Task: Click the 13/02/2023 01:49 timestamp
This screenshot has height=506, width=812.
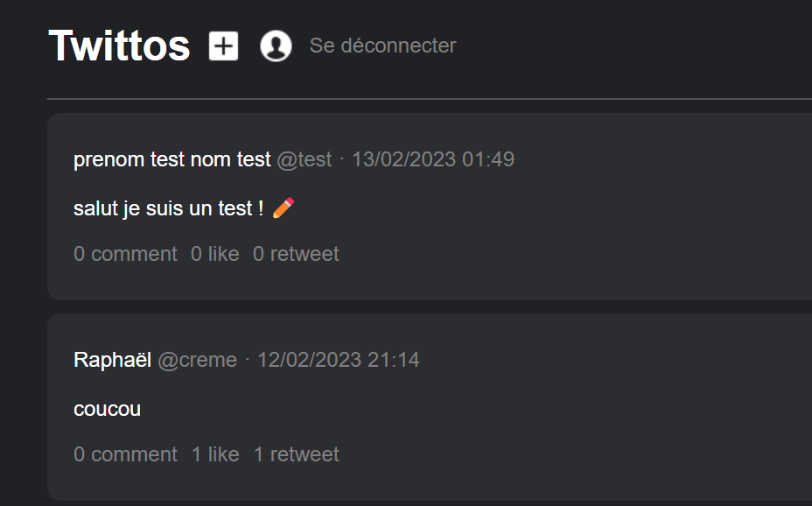Action: [x=433, y=159]
